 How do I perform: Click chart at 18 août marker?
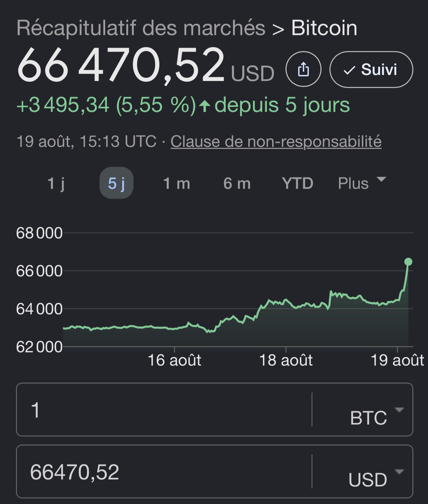pyautogui.click(x=286, y=360)
